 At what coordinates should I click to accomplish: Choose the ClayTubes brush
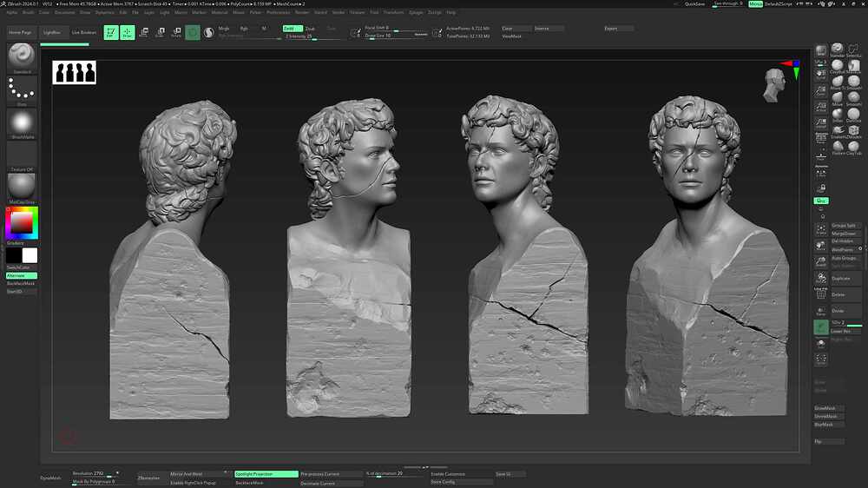[x=853, y=148]
